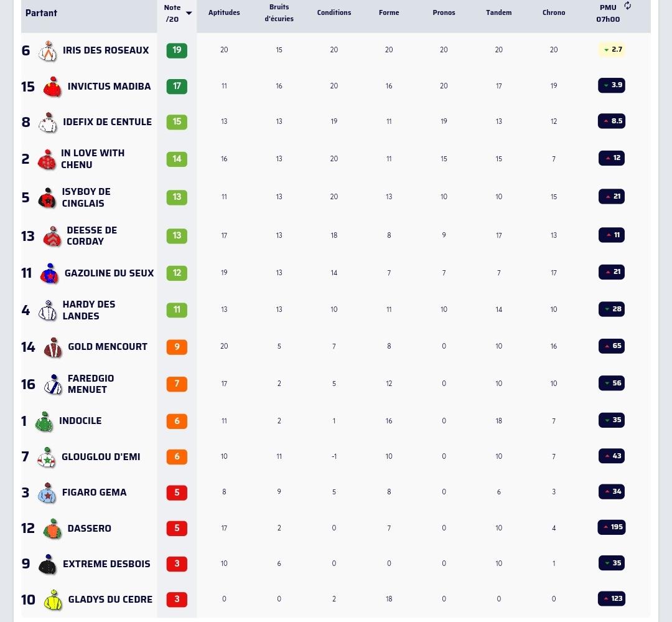The height and width of the screenshot is (622, 672).
Task: Click Iris des Roseaux jockey silk icon
Action: pos(48,51)
